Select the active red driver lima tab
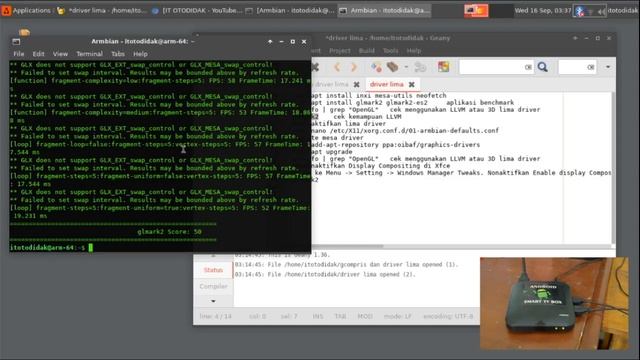This screenshot has height=360, width=640. point(387,84)
